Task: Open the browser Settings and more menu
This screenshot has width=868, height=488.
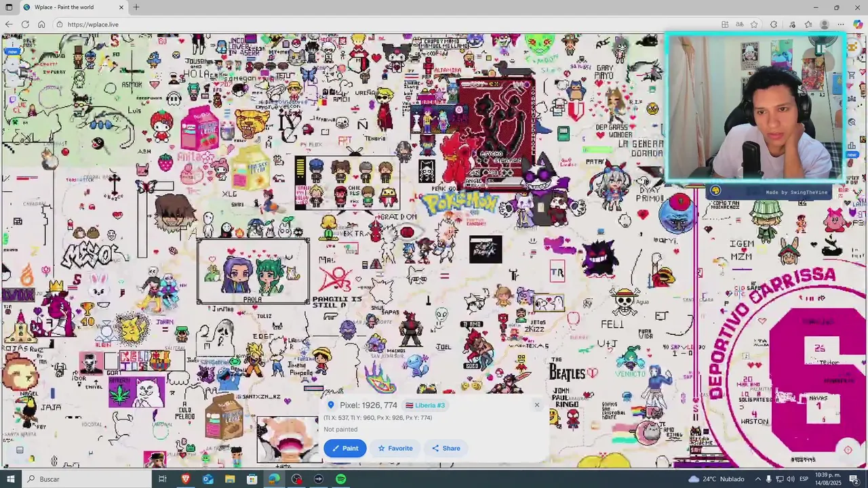Action: 841,24
